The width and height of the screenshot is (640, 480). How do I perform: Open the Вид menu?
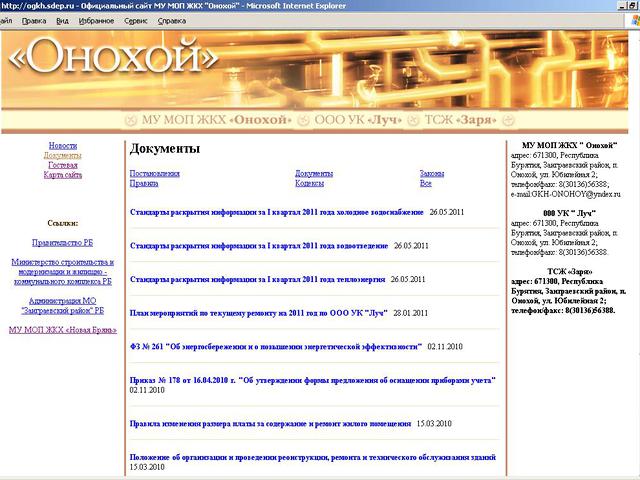62,21
